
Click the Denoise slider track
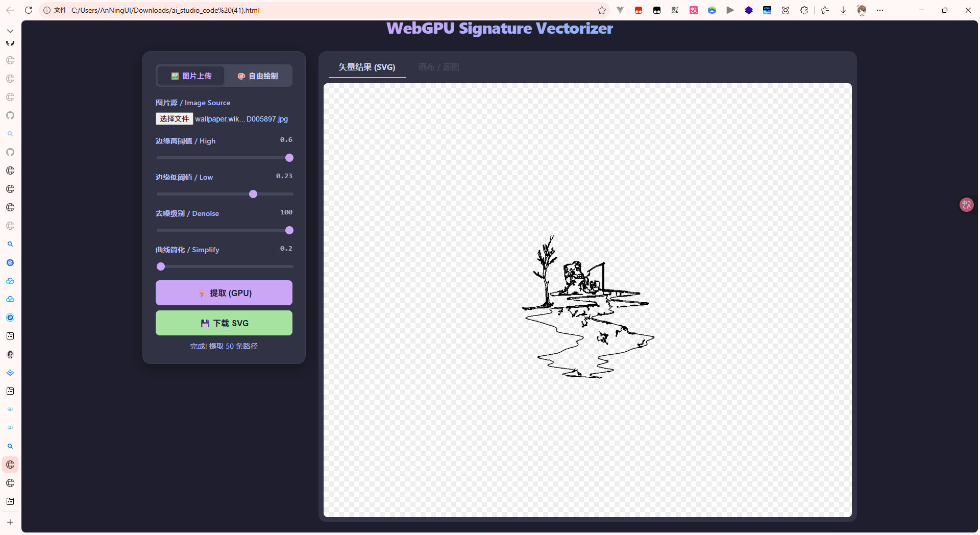225,230
